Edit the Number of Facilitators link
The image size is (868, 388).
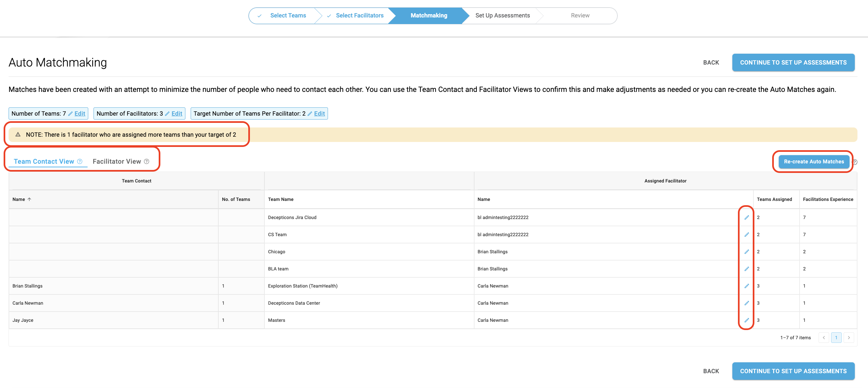click(x=177, y=114)
